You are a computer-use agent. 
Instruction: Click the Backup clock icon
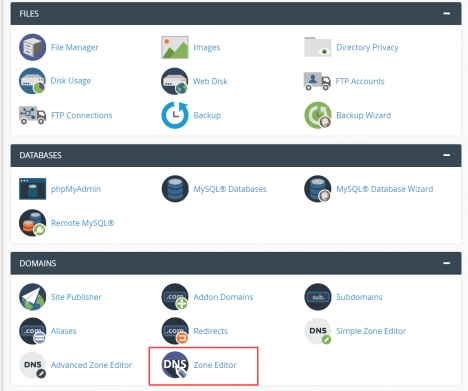point(175,115)
